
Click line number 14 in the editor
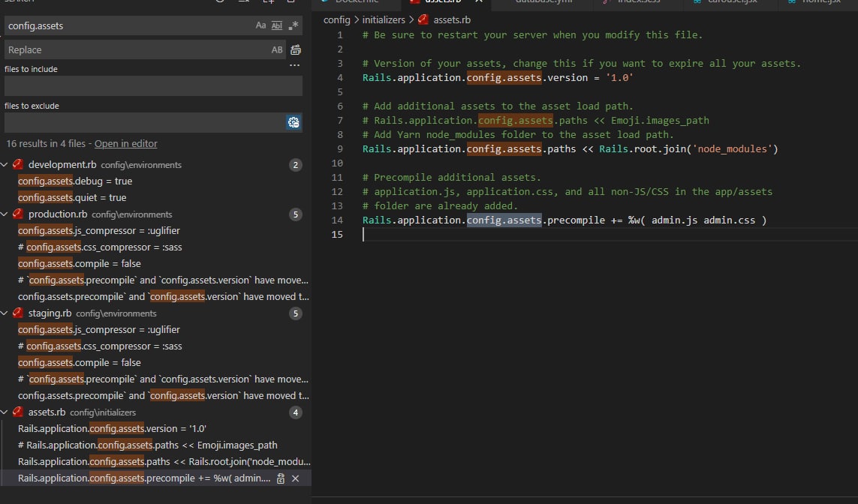click(x=337, y=220)
